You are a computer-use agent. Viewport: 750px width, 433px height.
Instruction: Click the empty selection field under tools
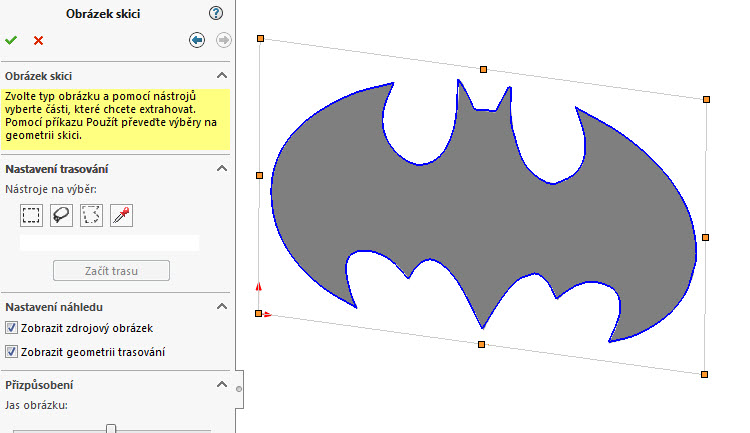(x=110, y=243)
